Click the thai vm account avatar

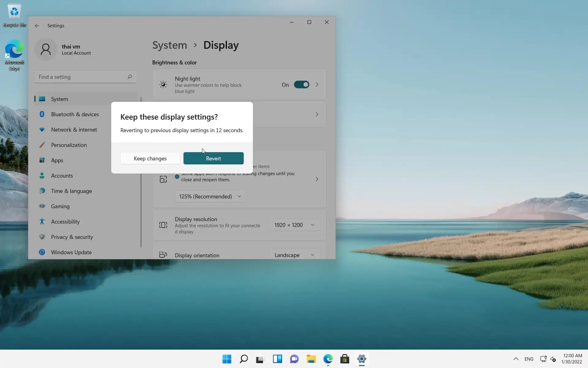[x=46, y=49]
